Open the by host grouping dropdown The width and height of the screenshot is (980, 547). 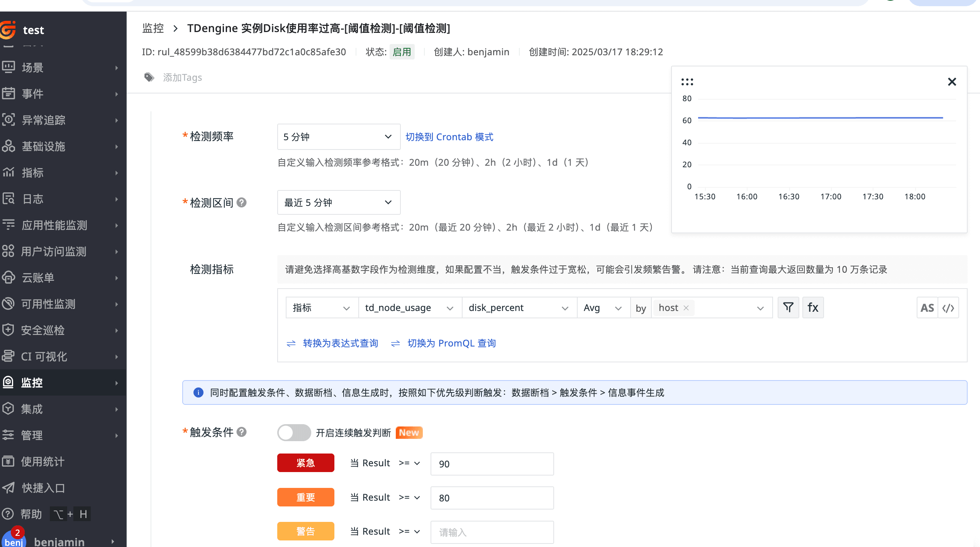[x=712, y=307]
